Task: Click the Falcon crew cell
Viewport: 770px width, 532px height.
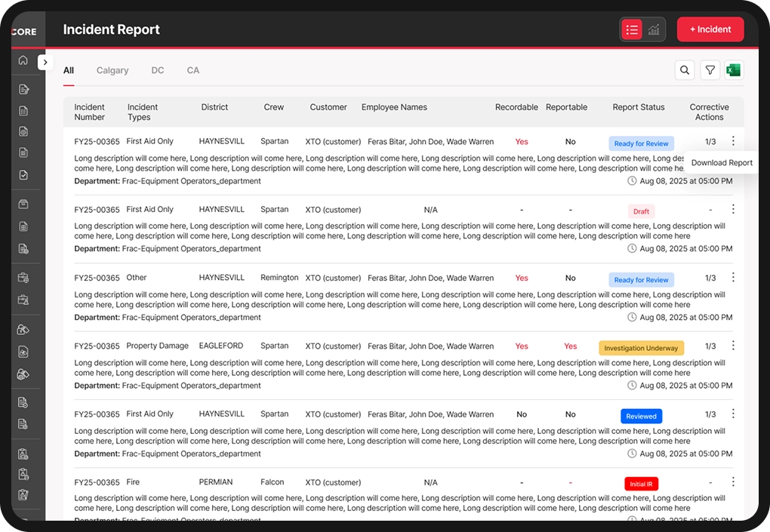Action: [272, 482]
